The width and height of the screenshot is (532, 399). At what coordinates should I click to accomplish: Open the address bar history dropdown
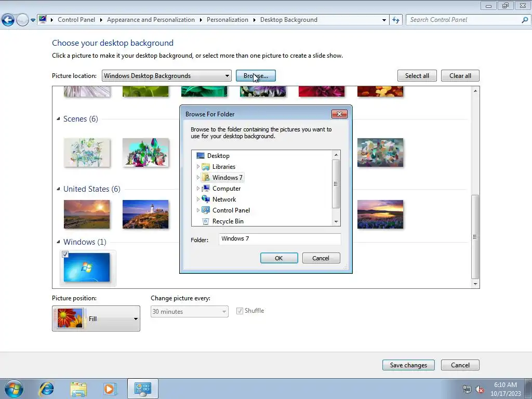384,20
